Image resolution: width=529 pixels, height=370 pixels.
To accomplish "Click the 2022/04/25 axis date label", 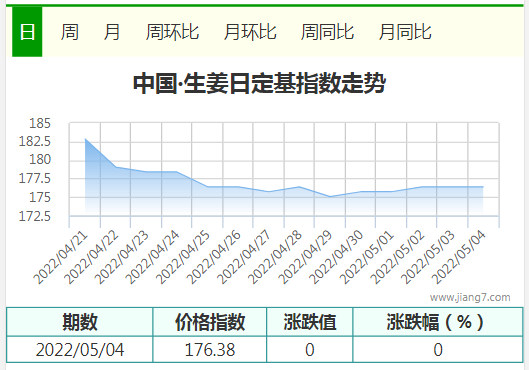I will [x=184, y=258].
